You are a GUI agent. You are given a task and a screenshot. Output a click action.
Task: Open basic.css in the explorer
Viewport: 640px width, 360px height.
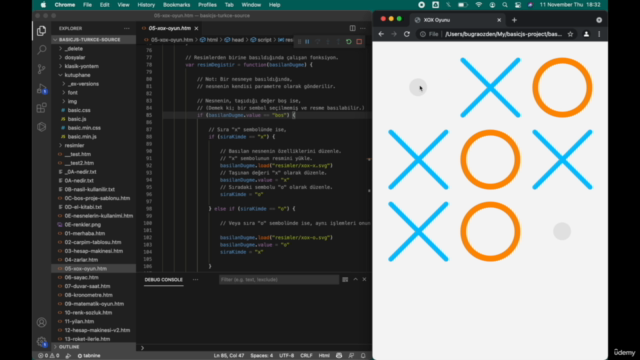pyautogui.click(x=79, y=110)
